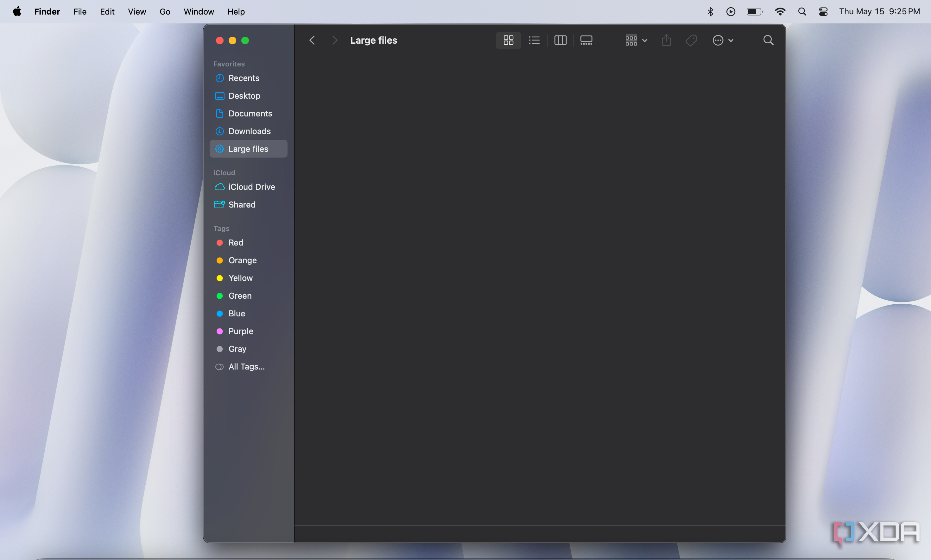Switch to icon view in Finder toolbar
Screen dimensions: 931x560
(508, 40)
